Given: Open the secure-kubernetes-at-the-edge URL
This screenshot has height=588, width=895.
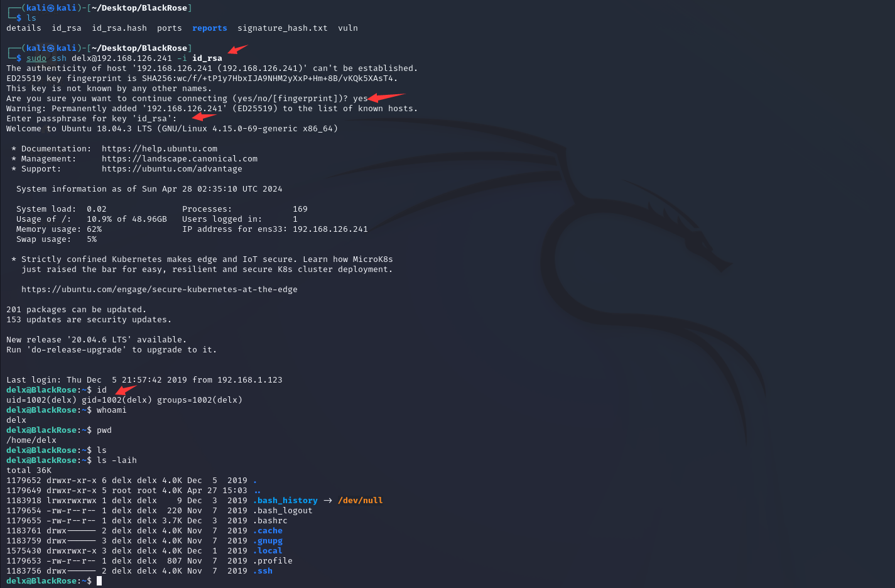Looking at the screenshot, I should pos(160,290).
